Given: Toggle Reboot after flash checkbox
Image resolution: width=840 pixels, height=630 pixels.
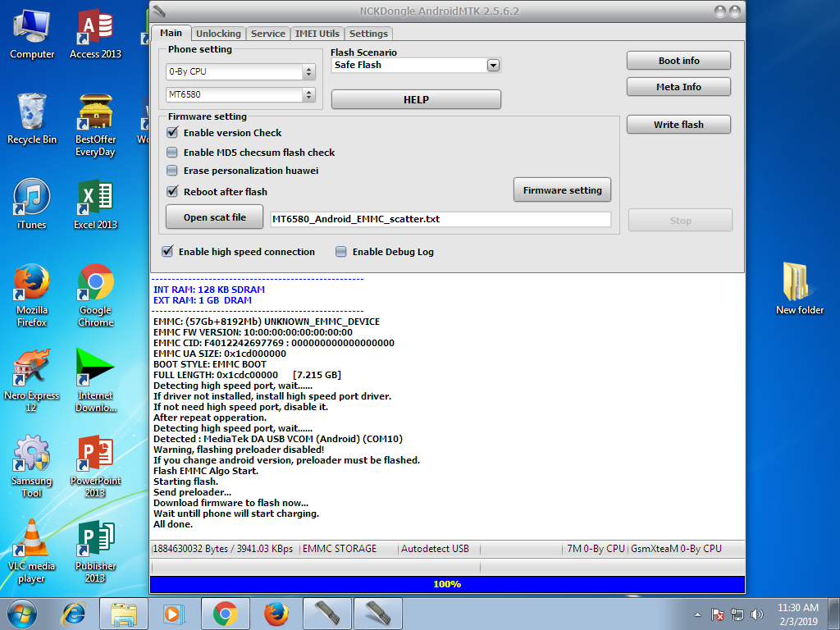Looking at the screenshot, I should coord(172,191).
